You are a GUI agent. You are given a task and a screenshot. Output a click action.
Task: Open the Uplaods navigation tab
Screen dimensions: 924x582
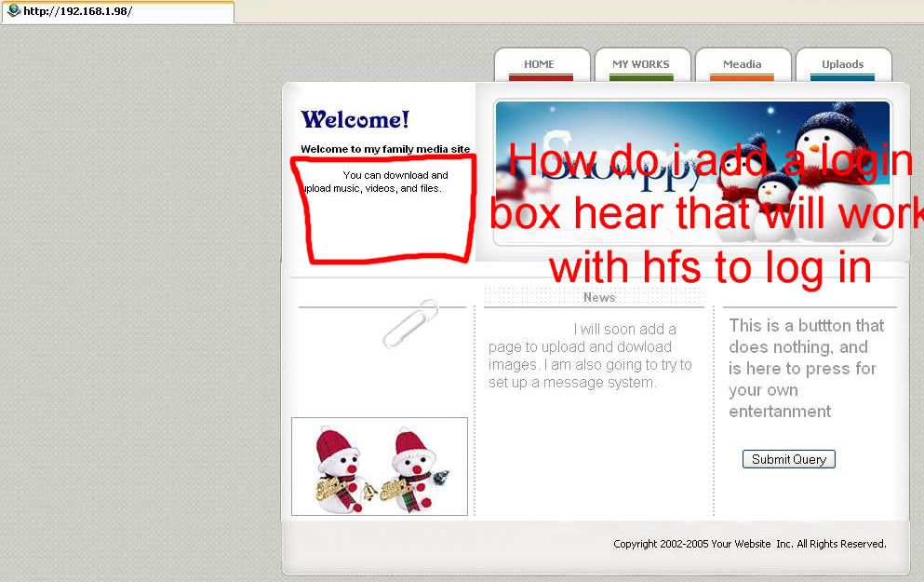(842, 65)
